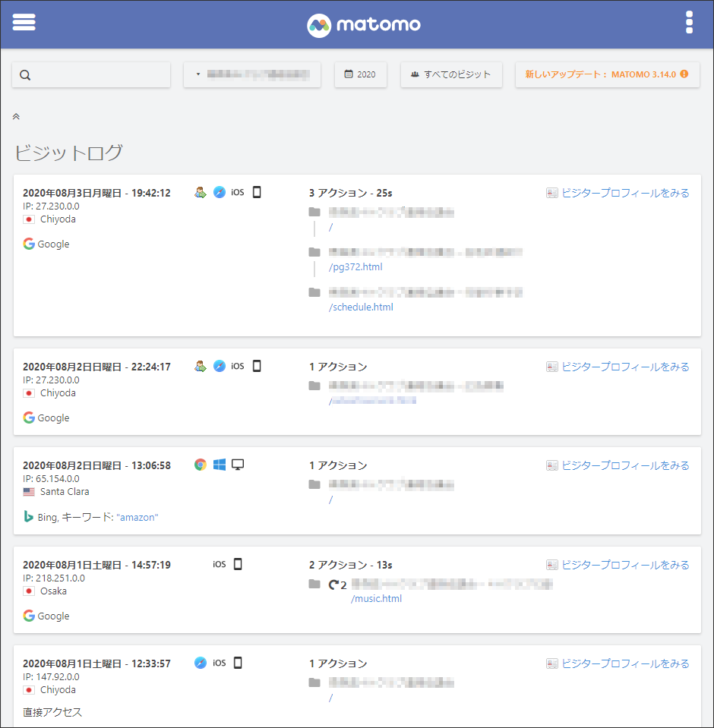714x728 pixels.
Task: Open the hamburger main menu
Action: click(24, 23)
